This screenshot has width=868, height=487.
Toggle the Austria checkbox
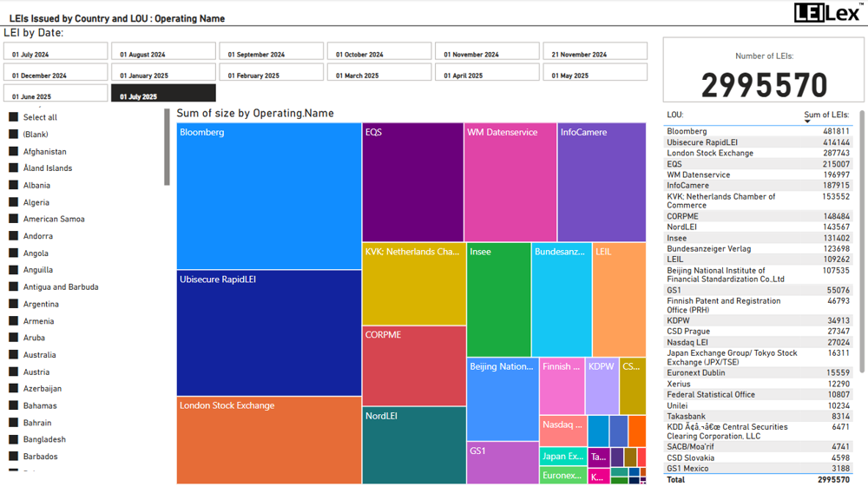click(14, 372)
